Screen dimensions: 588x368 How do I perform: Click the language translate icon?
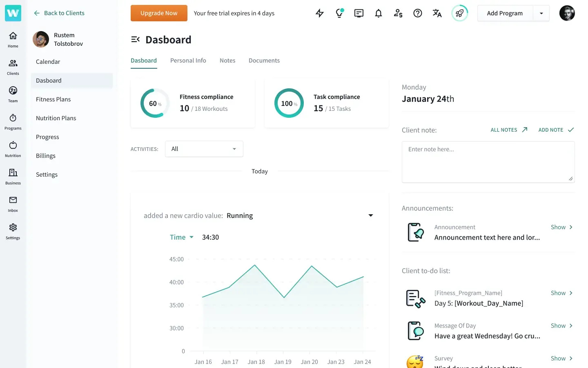point(437,13)
